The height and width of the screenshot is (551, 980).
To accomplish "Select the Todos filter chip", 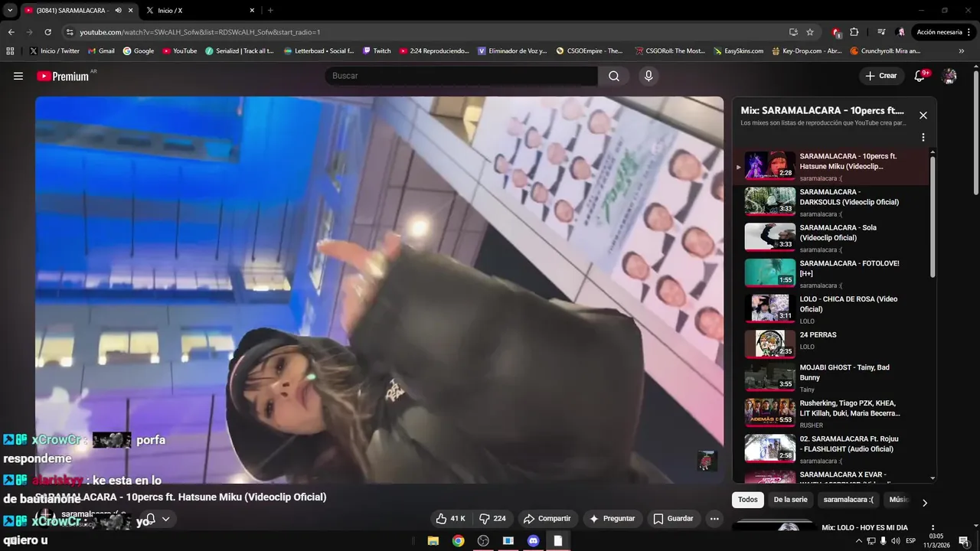I will (748, 500).
